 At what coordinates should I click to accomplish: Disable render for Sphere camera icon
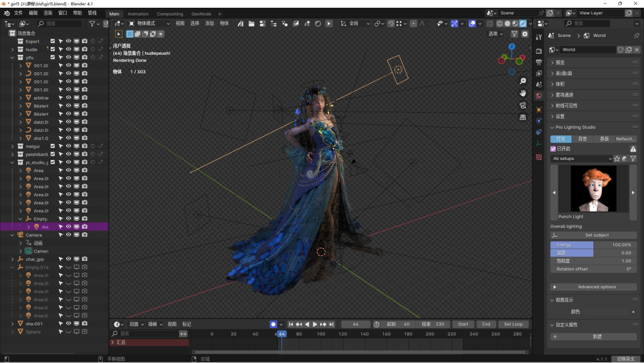(x=85, y=332)
